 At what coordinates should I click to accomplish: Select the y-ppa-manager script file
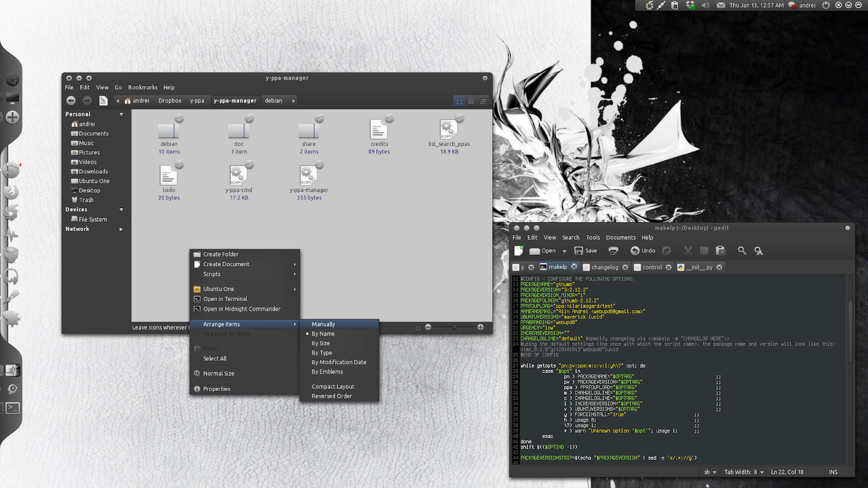[309, 176]
